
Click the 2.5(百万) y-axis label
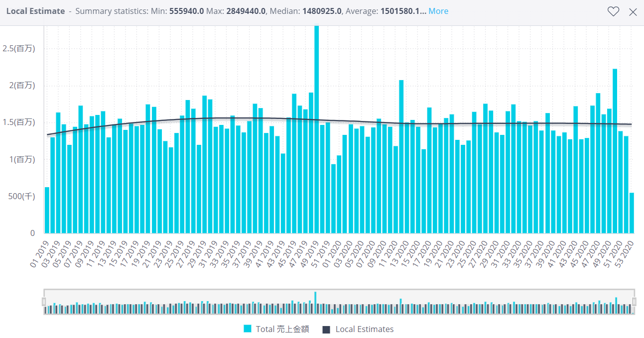pyautogui.click(x=19, y=48)
